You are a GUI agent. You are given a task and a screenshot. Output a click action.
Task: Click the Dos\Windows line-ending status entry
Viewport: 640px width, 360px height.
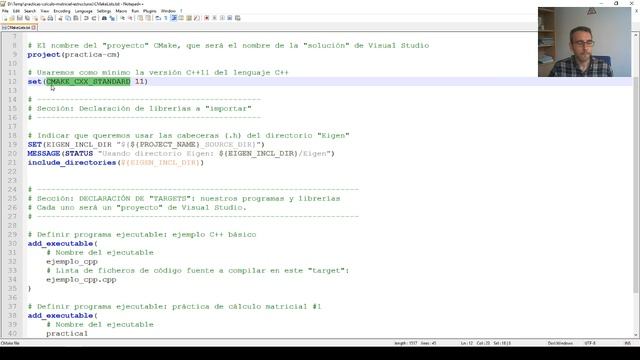coord(560,343)
